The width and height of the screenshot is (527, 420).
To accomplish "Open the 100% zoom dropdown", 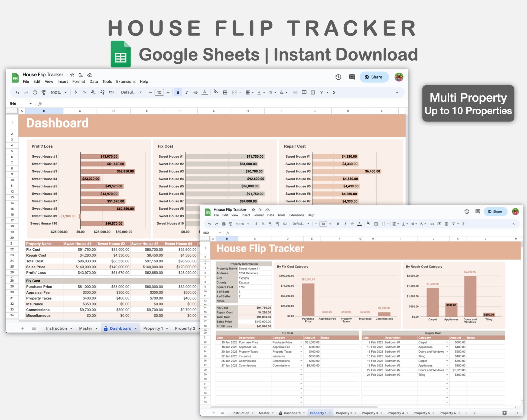I will [58, 93].
